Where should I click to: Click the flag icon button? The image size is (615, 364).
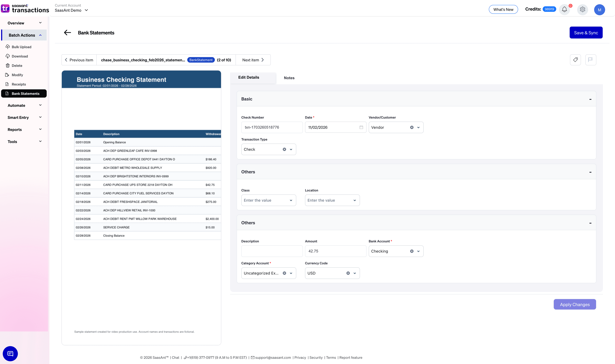[x=590, y=60]
